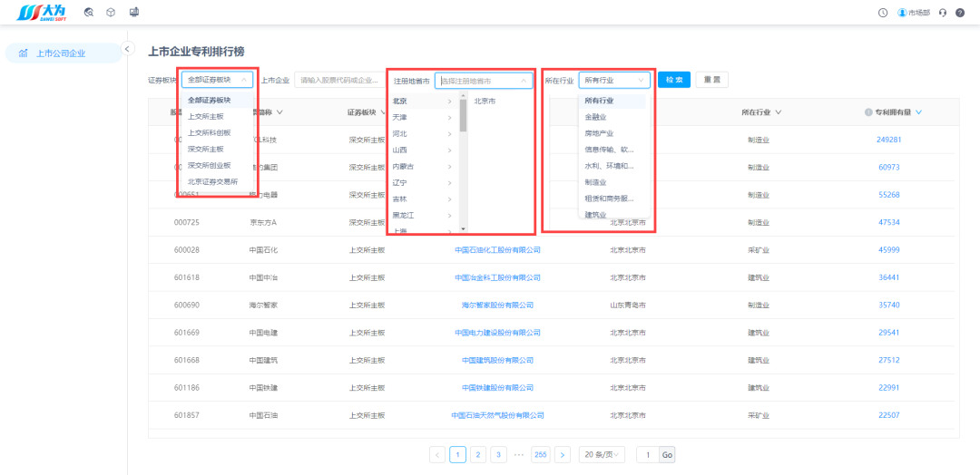Open the 全部证券板块 dropdown box

point(218,80)
